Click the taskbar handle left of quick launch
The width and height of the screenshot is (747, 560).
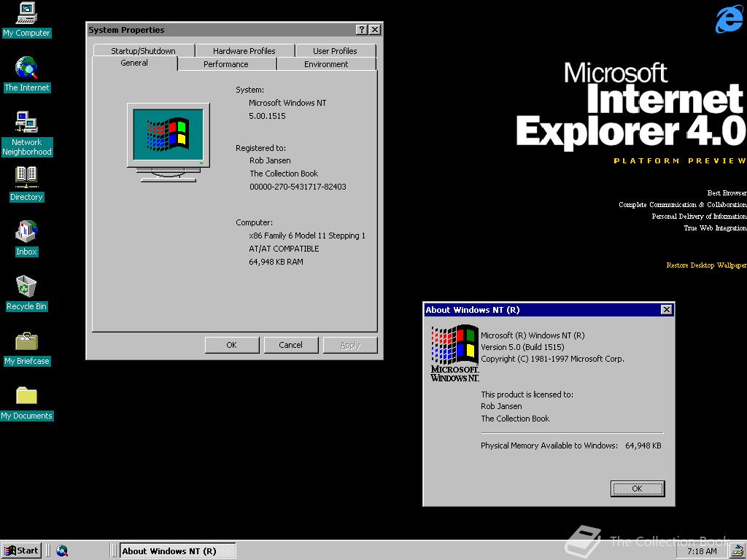coord(48,551)
